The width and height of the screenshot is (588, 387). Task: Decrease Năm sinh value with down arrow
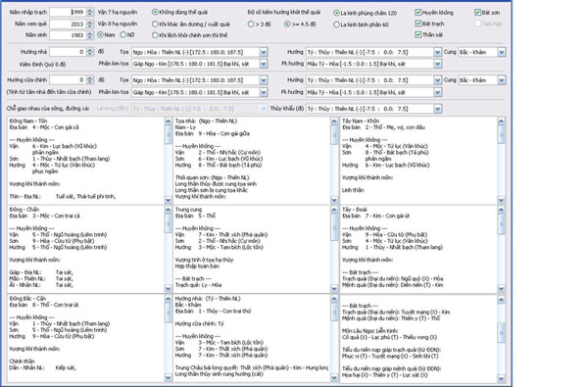90,37
